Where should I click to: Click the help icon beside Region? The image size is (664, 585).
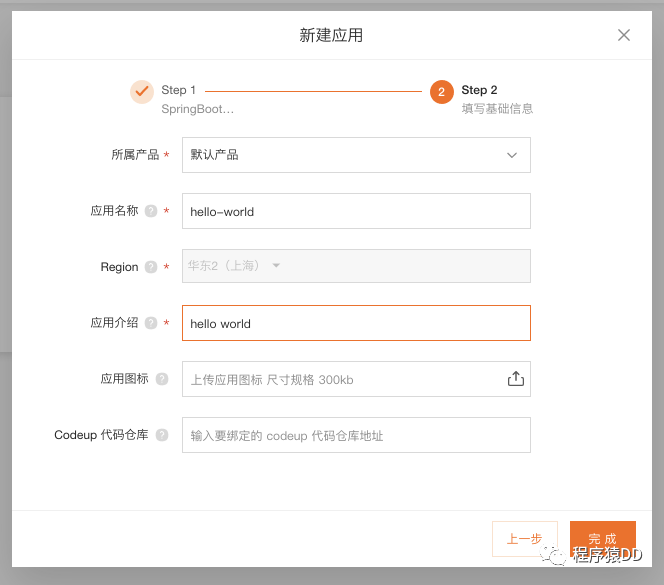point(151,267)
